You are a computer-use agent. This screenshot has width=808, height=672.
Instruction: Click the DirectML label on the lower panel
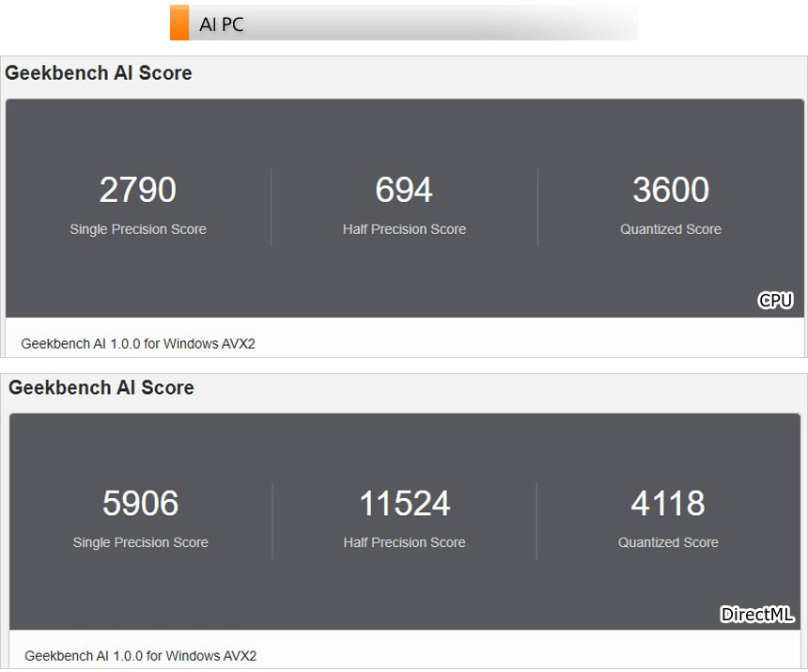pos(757,615)
